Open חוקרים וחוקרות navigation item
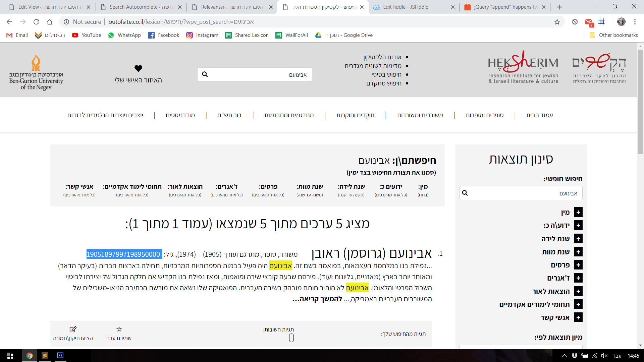Screen dimensions: 644x362 355,115
